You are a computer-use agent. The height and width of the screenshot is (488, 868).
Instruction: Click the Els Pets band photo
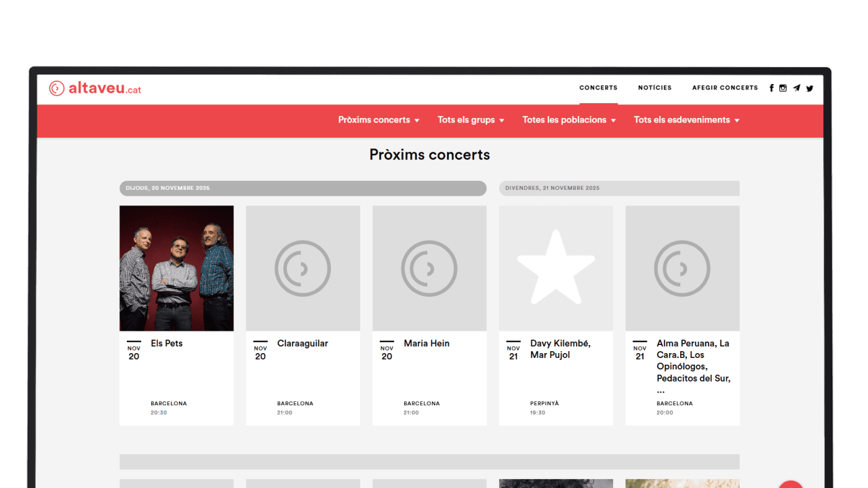tap(176, 268)
